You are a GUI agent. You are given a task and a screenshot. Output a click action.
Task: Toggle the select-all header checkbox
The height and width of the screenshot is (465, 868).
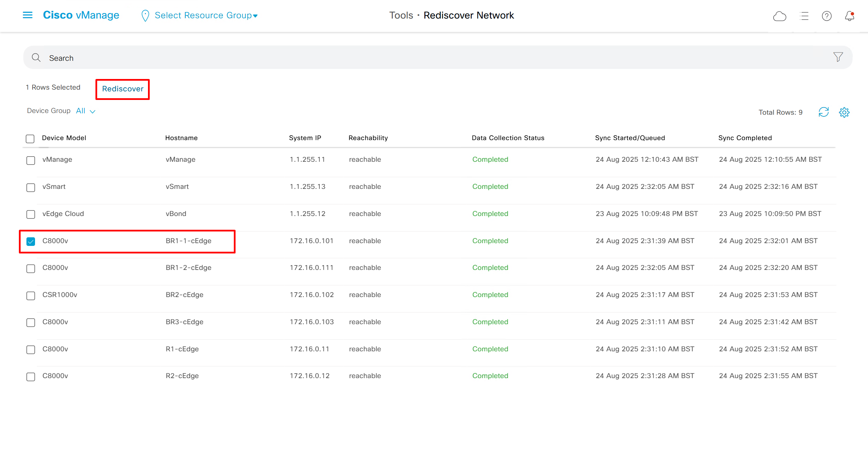(x=30, y=138)
